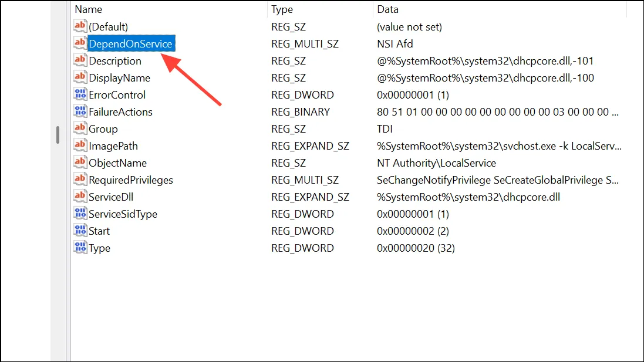Click the '(value not set)' data cell
Viewport: 644px width, 362px height.
[410, 26]
